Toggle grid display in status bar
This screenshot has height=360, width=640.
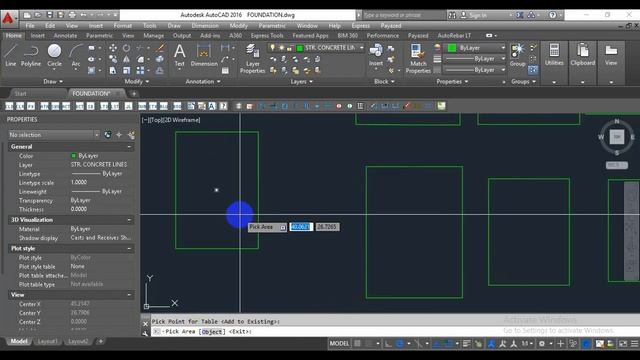(x=358, y=344)
